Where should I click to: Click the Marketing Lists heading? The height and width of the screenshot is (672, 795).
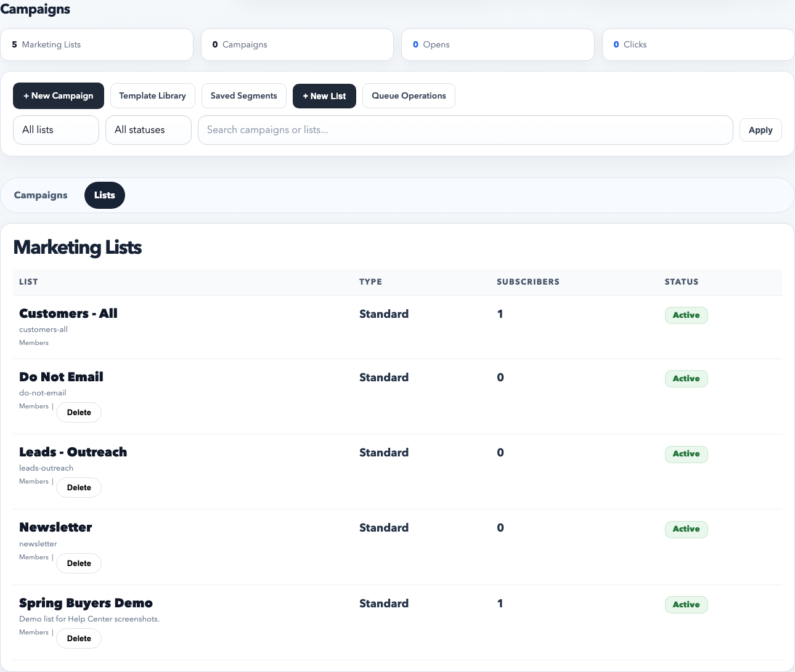[x=78, y=248]
